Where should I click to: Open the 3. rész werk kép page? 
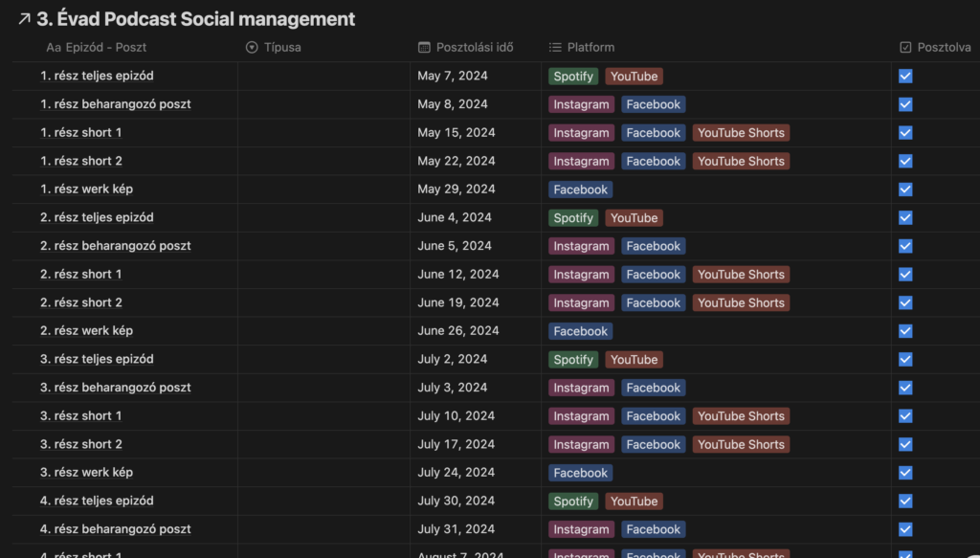[86, 473]
